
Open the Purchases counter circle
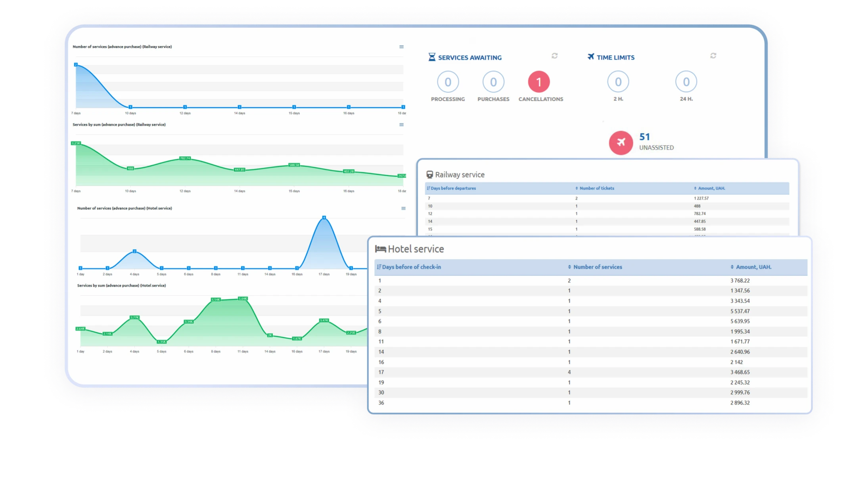point(493,82)
